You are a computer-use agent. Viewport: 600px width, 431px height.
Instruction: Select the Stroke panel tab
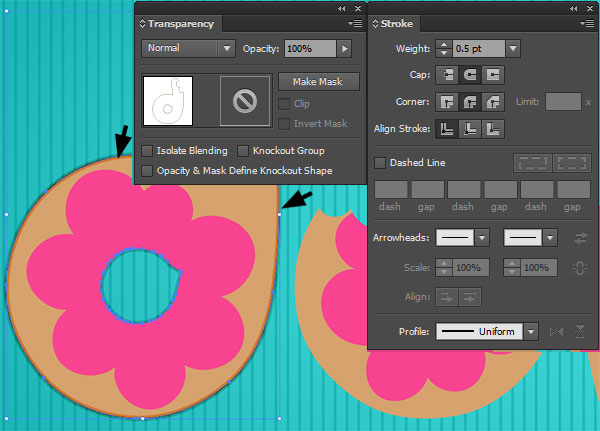[396, 24]
